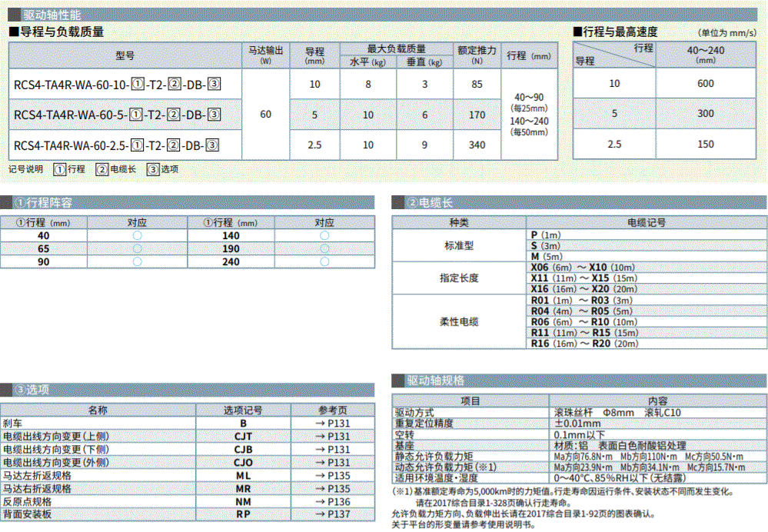Image resolution: width=768 pixels, height=532 pixels.
Task: Click option code ML
Action: tap(244, 476)
